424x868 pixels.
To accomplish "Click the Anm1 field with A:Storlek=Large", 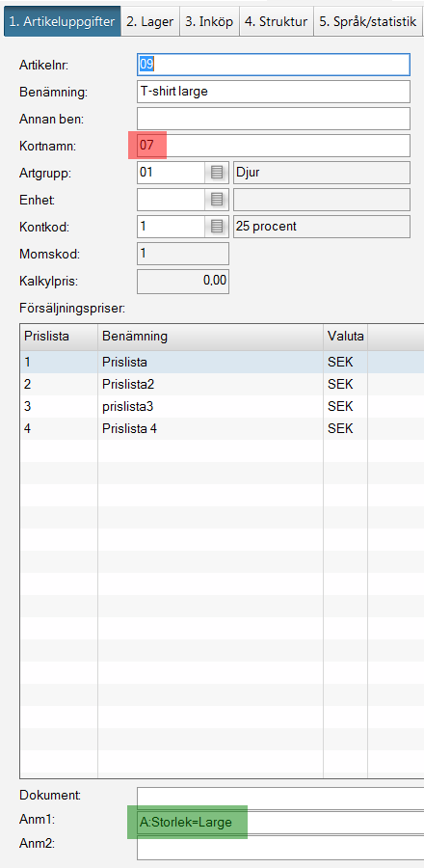I will coord(280,823).
